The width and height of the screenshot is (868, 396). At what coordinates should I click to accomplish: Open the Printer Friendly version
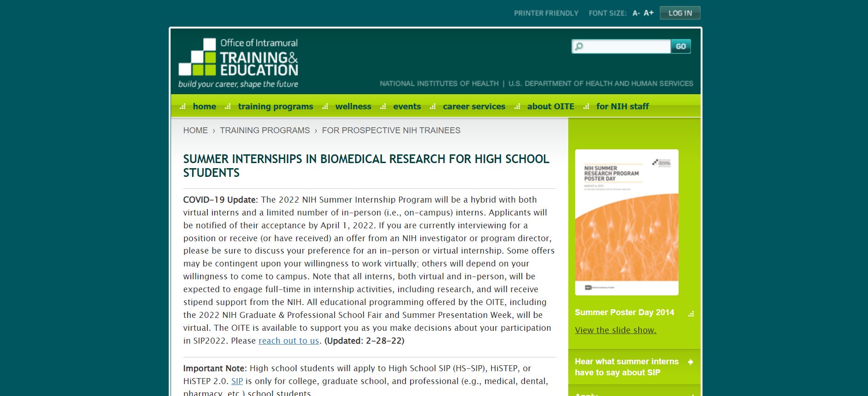[546, 13]
